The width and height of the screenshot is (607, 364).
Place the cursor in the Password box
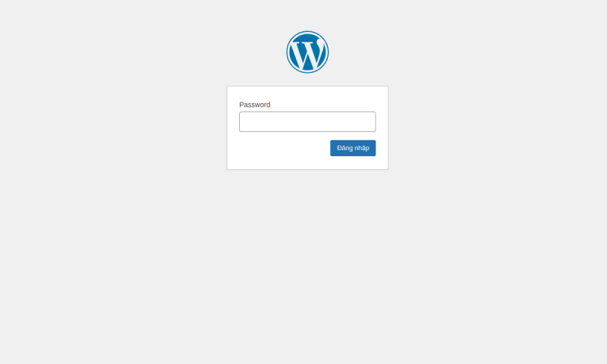307,121
